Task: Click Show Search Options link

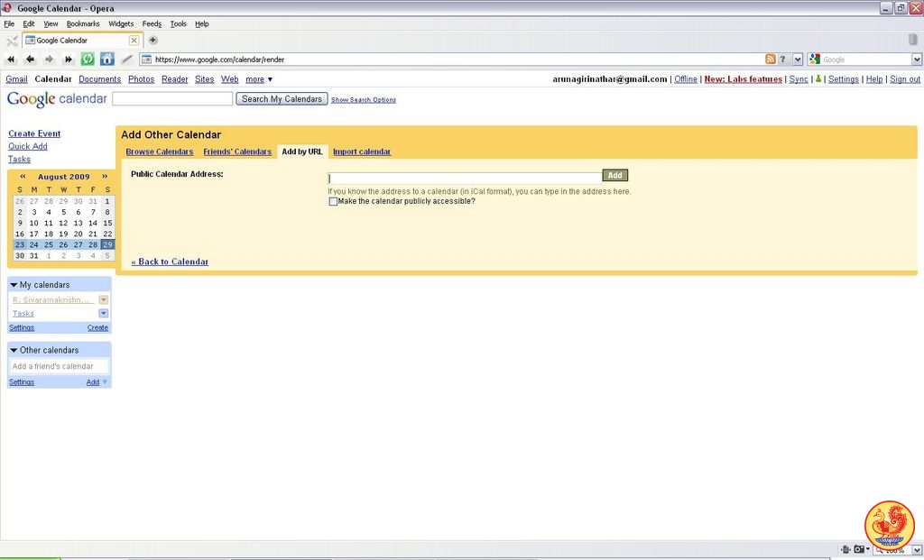Action: click(363, 100)
